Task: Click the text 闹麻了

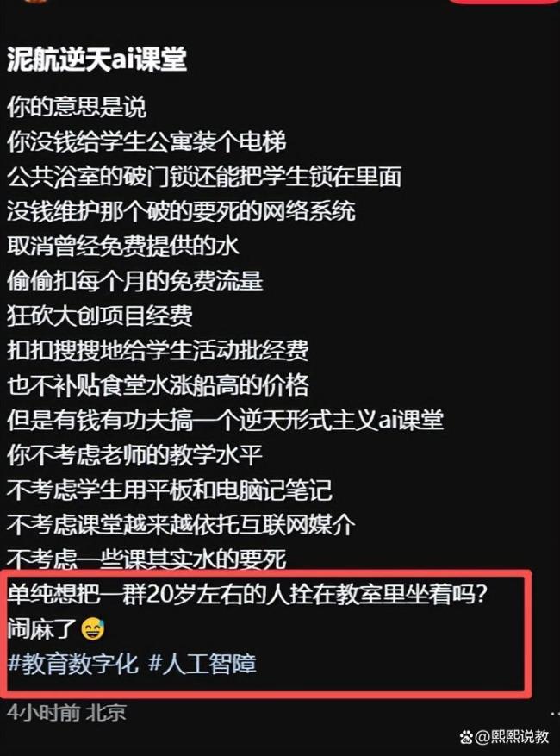Action: click(x=42, y=628)
